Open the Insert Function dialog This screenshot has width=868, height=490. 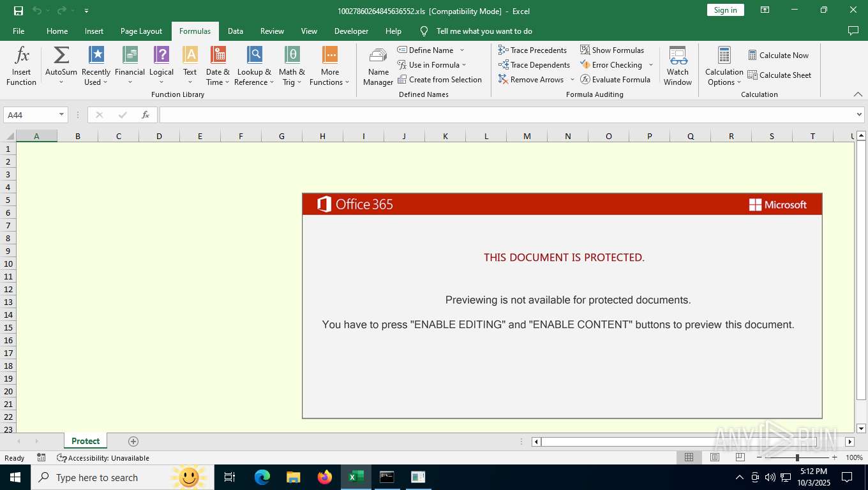[x=21, y=66]
